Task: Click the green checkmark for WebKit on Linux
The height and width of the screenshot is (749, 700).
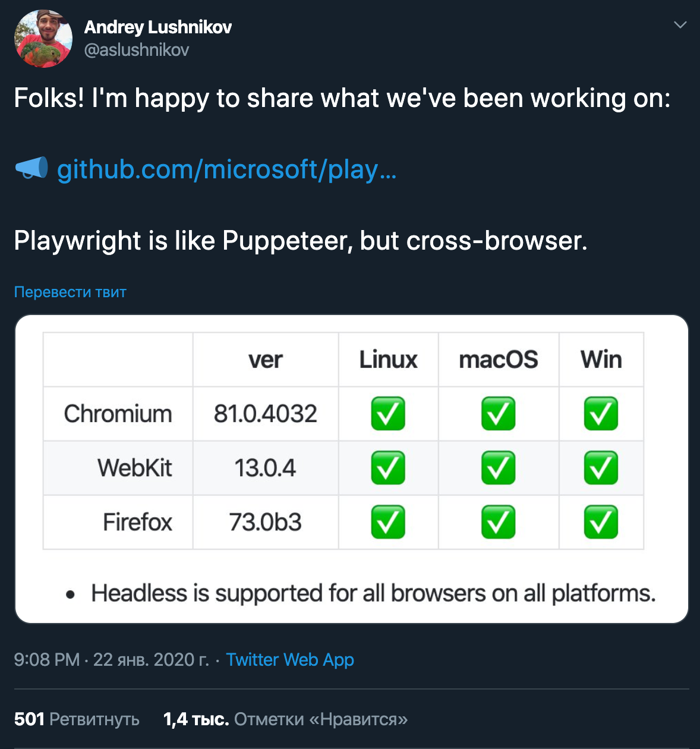Action: 388,468
